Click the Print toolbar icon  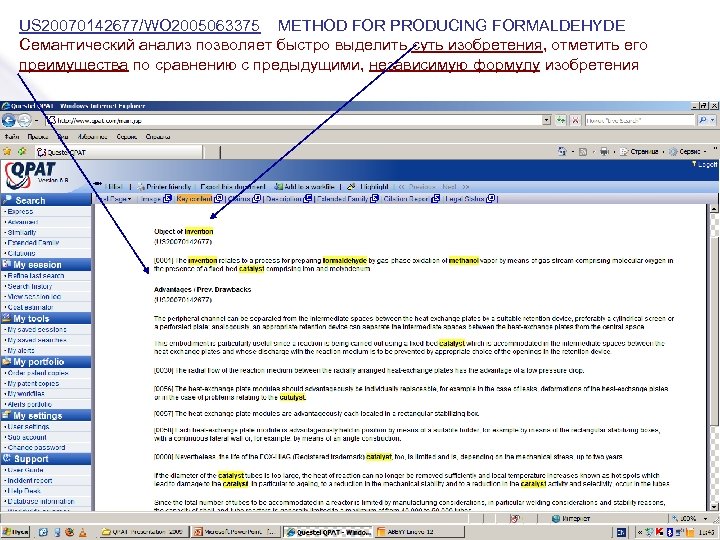point(604,152)
